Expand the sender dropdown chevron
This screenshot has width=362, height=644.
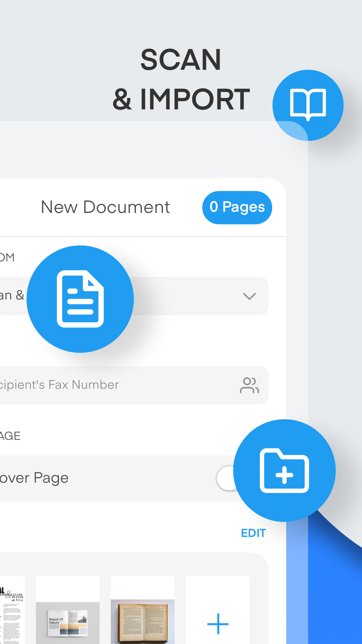point(249,296)
